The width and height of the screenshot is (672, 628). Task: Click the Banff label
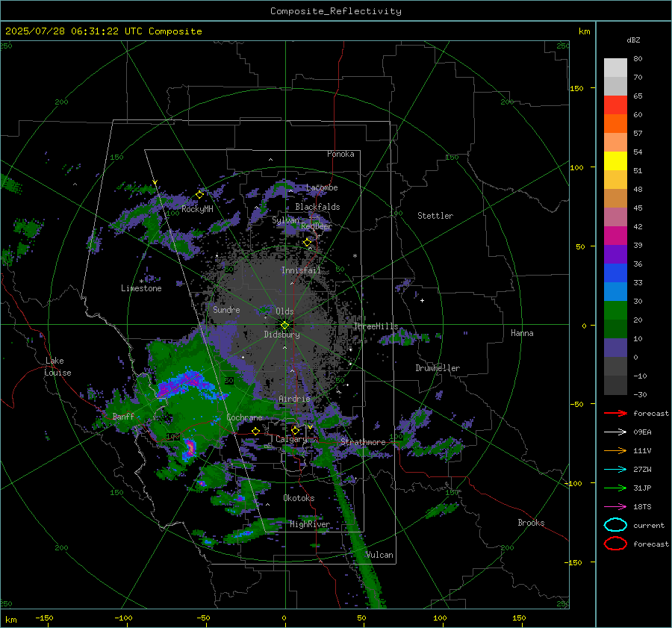point(123,416)
